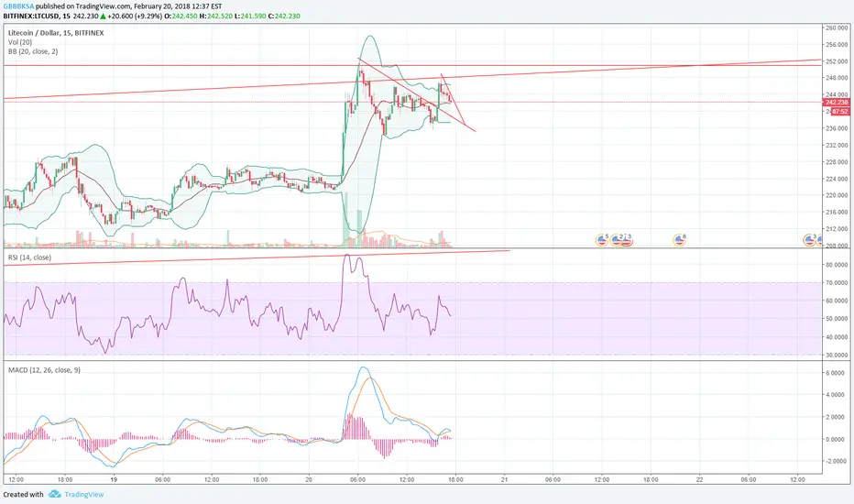
Task: Open US economic event marker labeled 5
Action: coord(602,239)
